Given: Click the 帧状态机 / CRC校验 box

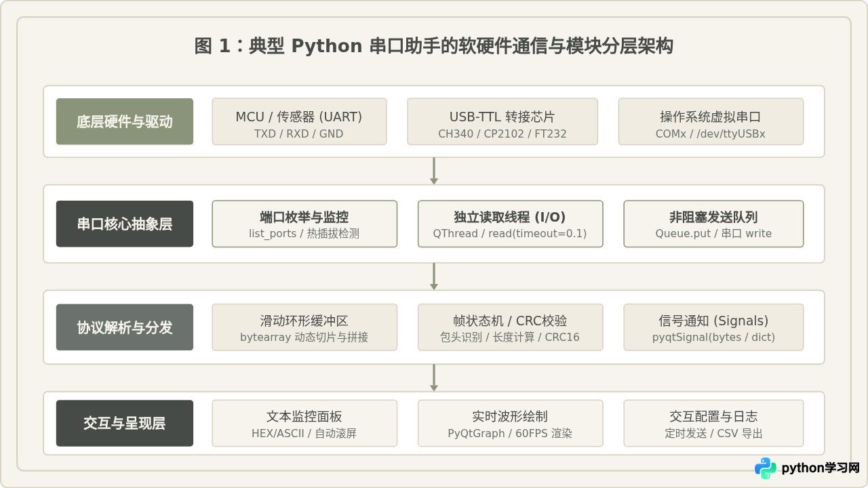Looking at the screenshot, I should (510, 327).
